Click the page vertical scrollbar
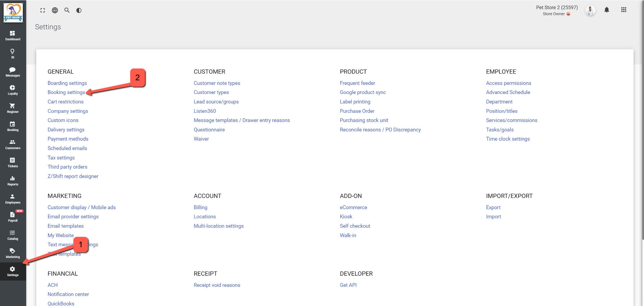 (642, 134)
